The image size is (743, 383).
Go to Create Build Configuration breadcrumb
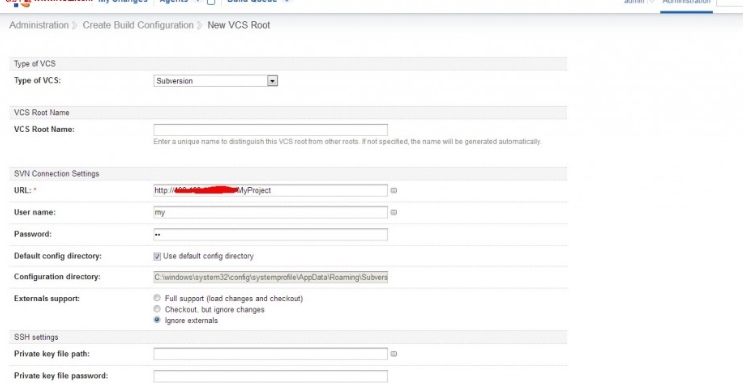pos(138,25)
